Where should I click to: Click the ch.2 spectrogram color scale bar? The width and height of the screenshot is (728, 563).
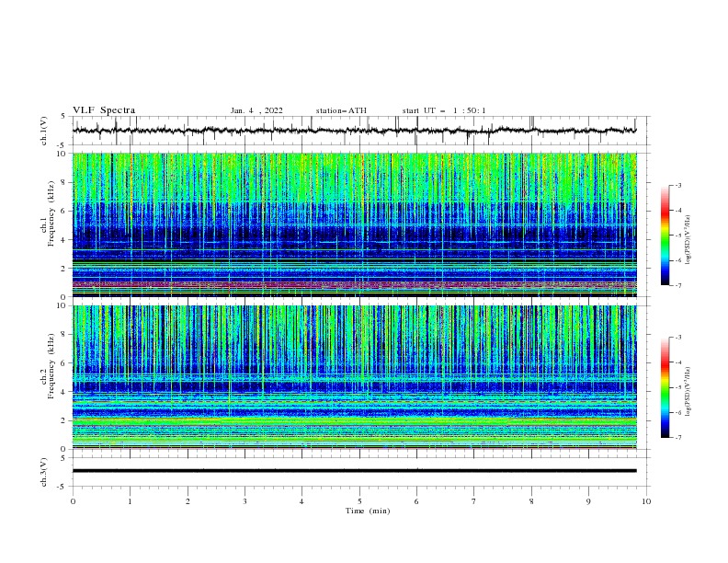(x=665, y=387)
